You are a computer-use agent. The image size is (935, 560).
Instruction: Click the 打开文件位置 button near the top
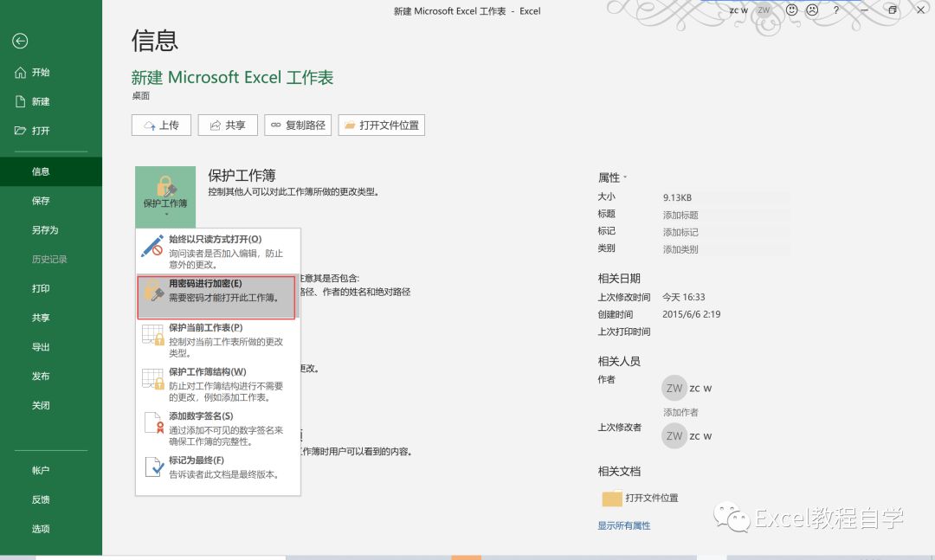click(x=382, y=126)
